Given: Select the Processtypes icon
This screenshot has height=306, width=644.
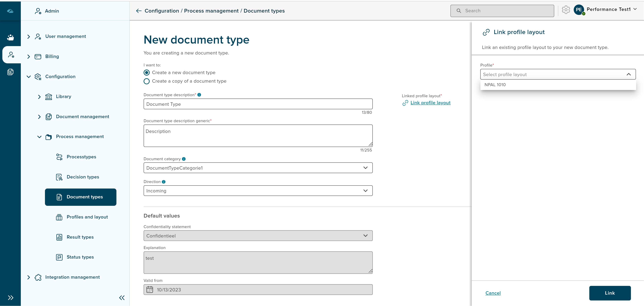Looking at the screenshot, I should [59, 157].
